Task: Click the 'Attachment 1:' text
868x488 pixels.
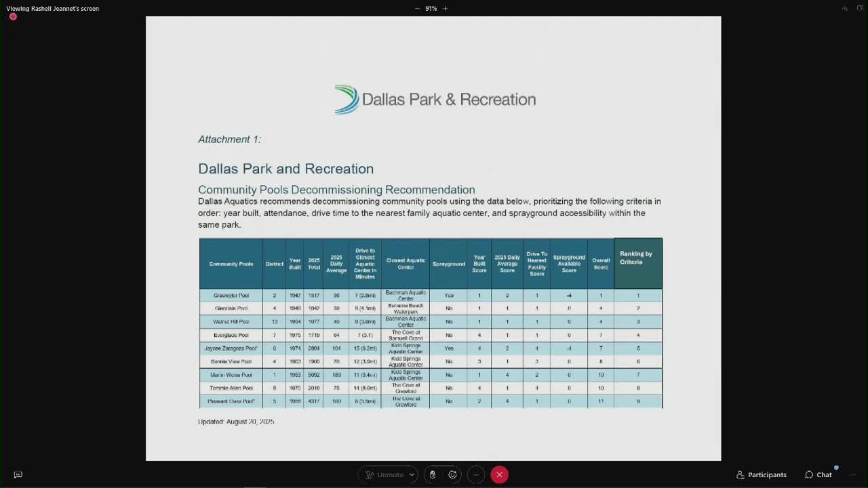Action: pyautogui.click(x=229, y=139)
